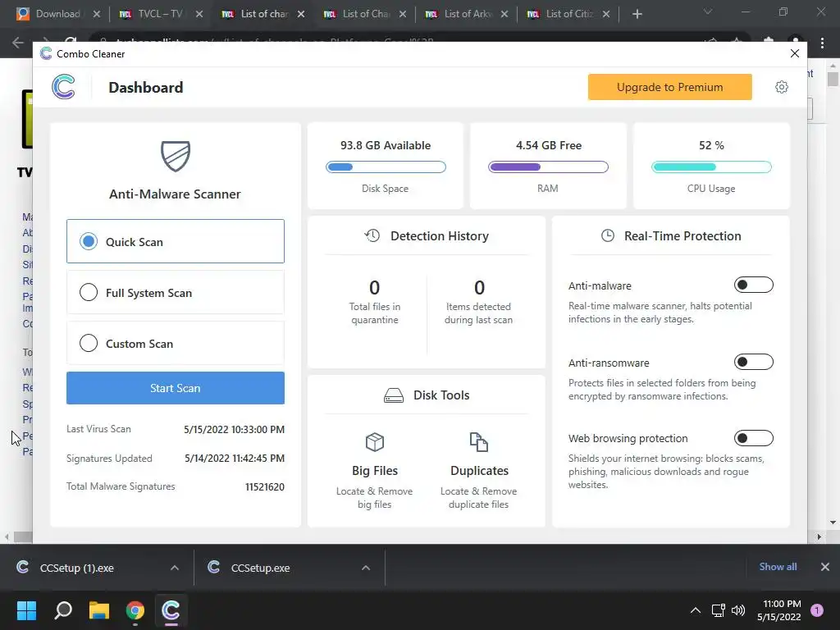Open Big Files locate and remove
Image resolution: width=840 pixels, height=630 pixels.
pyautogui.click(x=374, y=470)
